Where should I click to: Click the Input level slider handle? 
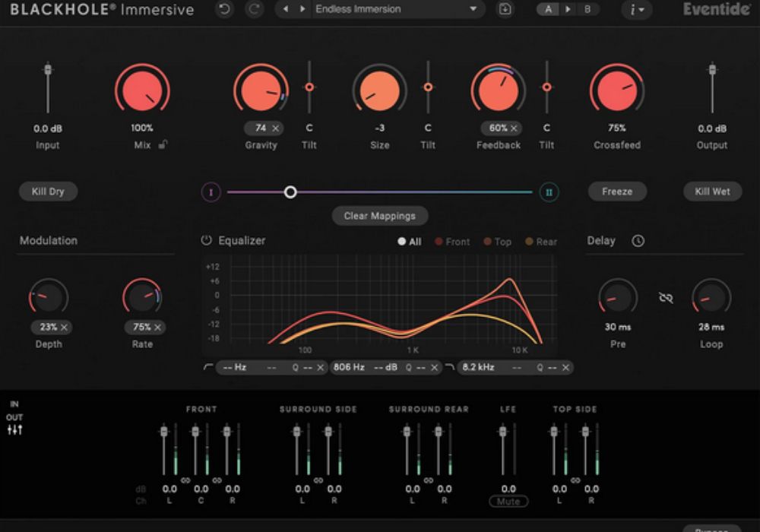click(x=47, y=69)
